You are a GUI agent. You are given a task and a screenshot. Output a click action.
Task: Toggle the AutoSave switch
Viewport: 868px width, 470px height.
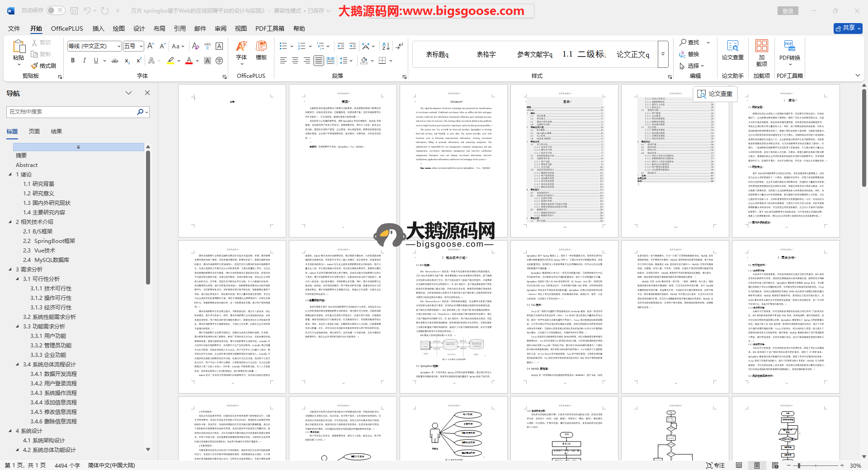56,10
